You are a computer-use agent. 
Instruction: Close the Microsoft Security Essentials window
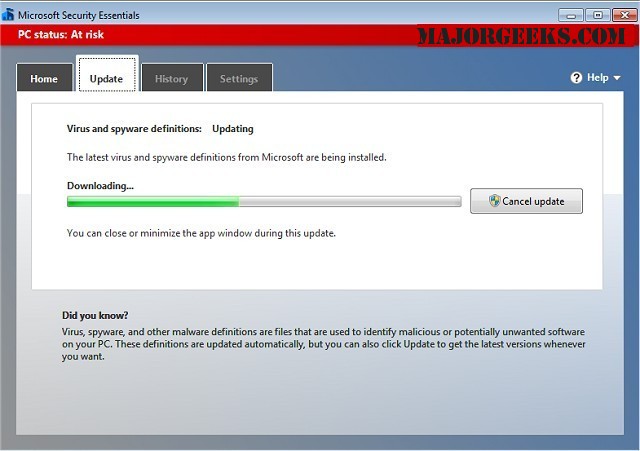pyautogui.click(x=624, y=15)
